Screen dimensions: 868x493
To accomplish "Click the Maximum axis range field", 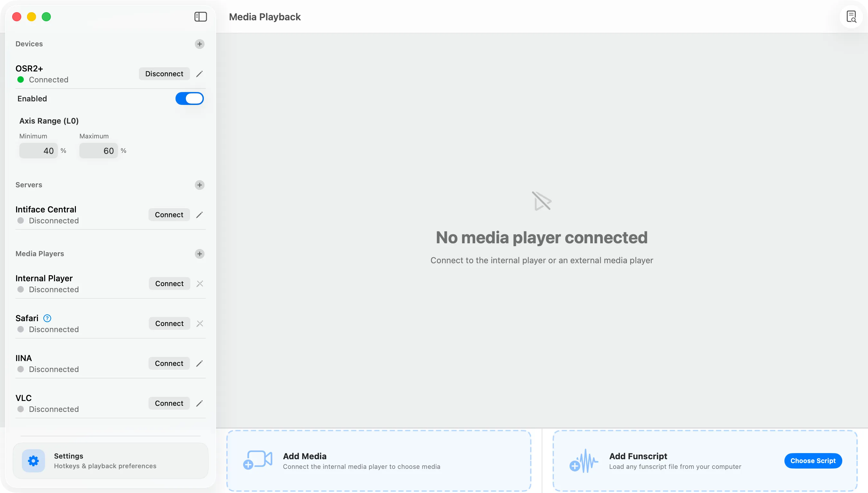I will (x=98, y=151).
